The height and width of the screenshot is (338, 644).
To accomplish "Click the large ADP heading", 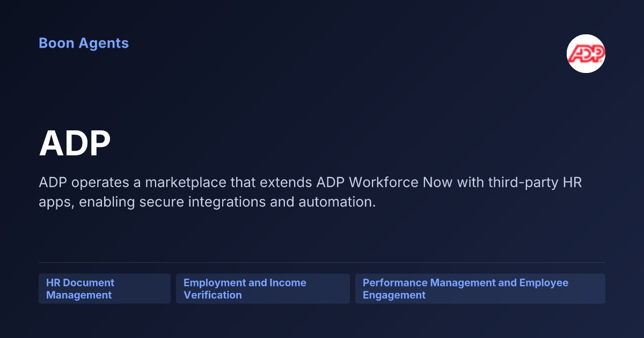I will coord(75,144).
